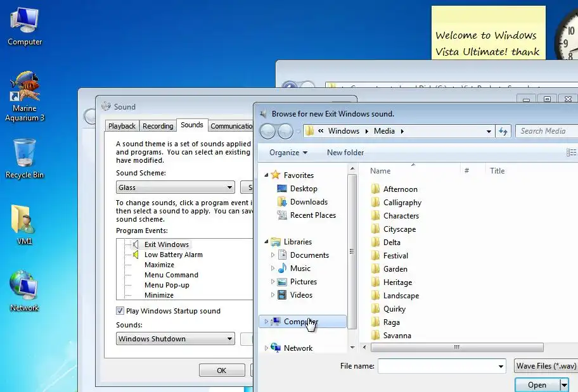
Task: Click New folder in the toolbar
Action: (345, 153)
